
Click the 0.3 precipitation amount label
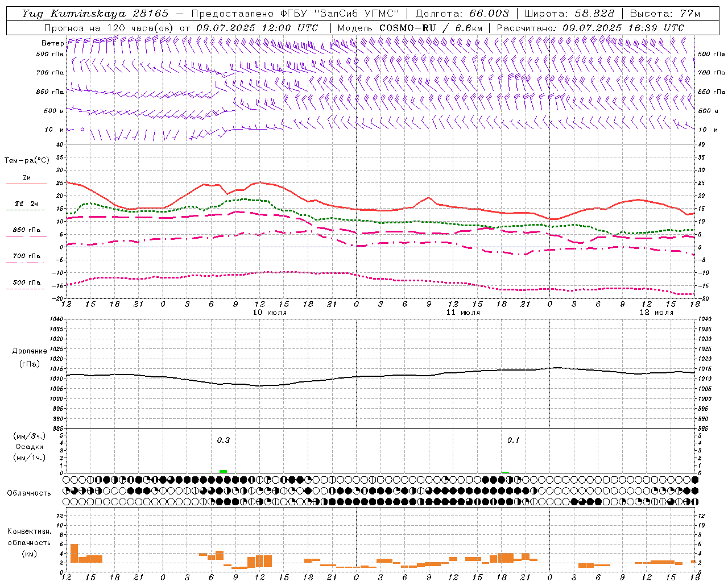coord(224,440)
